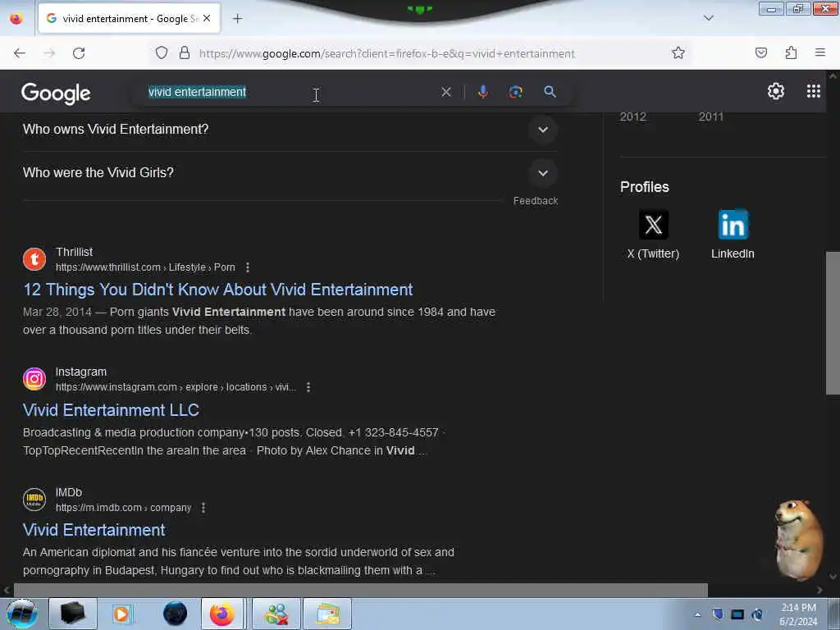Viewport: 840px width, 630px height.
Task: Open more options for Instagram result
Action: click(x=308, y=387)
